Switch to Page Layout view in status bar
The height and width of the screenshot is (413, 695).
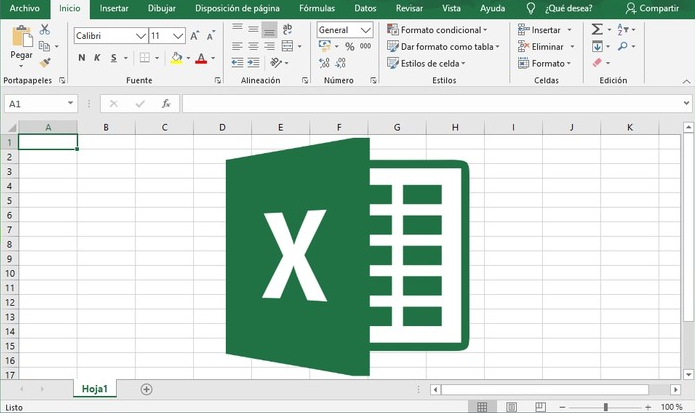point(511,407)
